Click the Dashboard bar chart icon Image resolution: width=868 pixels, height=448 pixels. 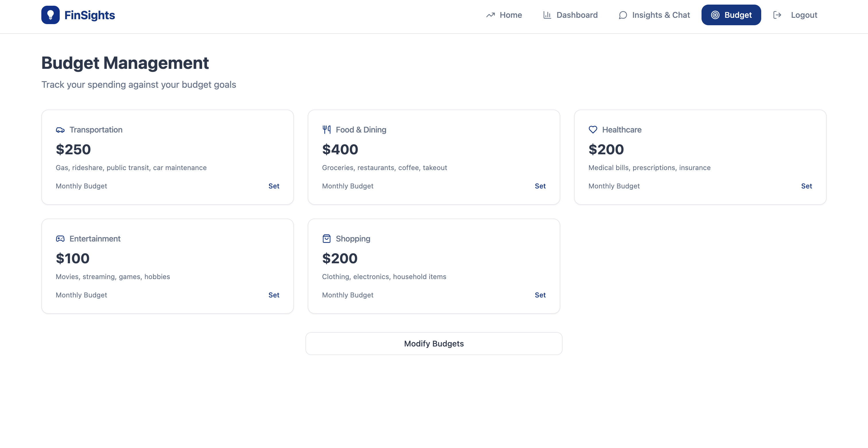[x=547, y=15]
